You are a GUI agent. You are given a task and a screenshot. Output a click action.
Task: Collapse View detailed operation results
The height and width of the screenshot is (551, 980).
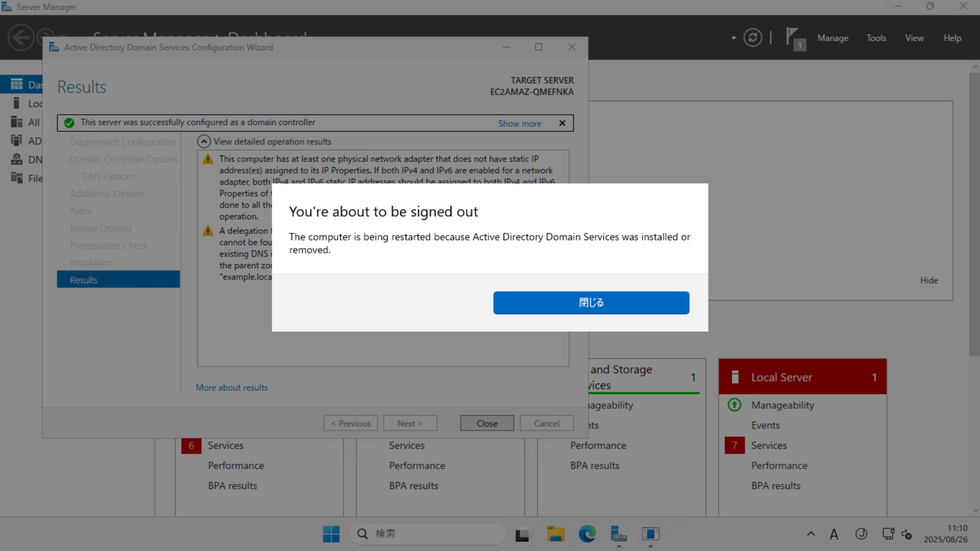(x=204, y=141)
